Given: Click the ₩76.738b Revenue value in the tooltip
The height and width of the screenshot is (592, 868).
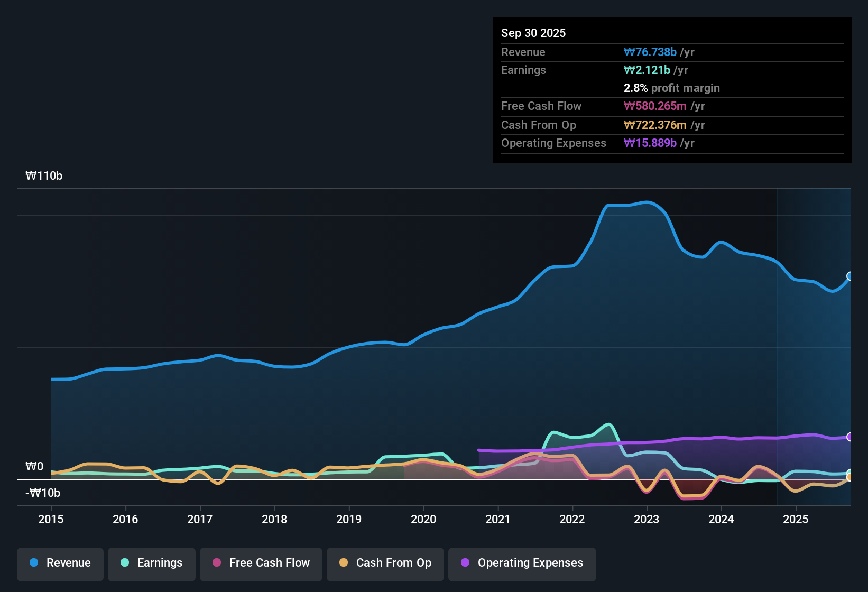Looking at the screenshot, I should point(650,52).
